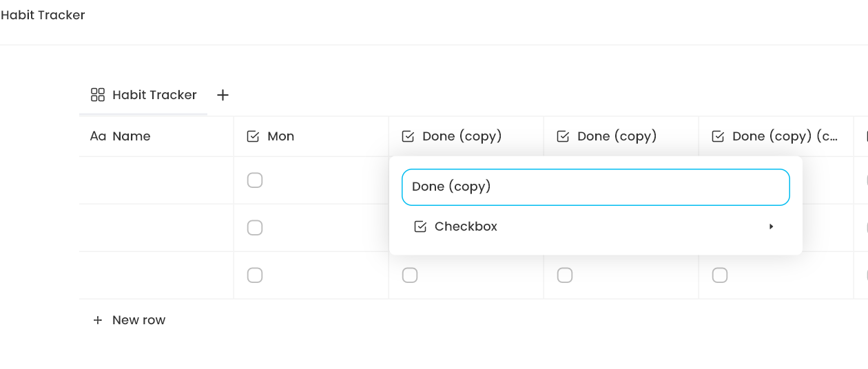The image size is (868, 369).
Task: Click the Habit Tracker page title
Action: tap(43, 15)
